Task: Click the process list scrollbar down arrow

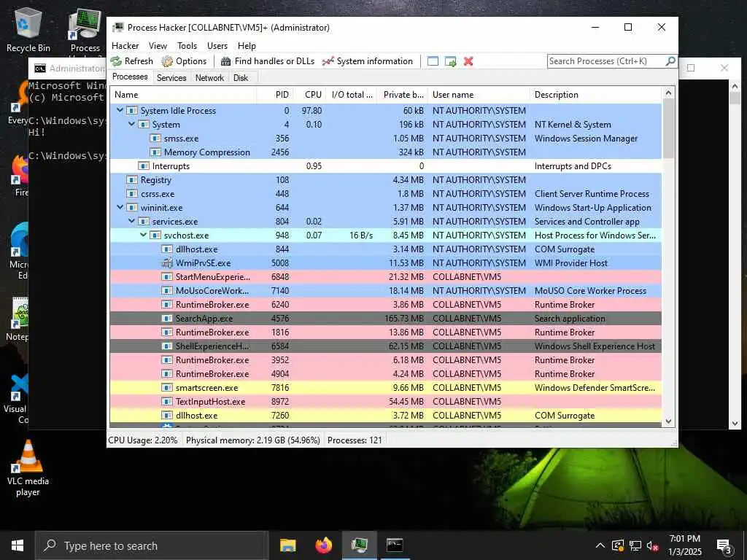Action: click(668, 421)
